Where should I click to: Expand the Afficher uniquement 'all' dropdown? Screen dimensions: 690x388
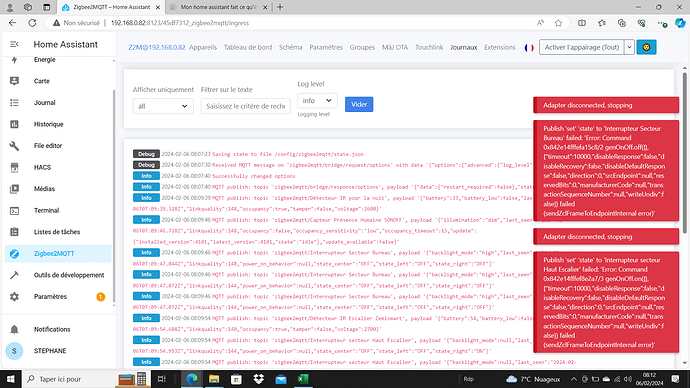[163, 106]
